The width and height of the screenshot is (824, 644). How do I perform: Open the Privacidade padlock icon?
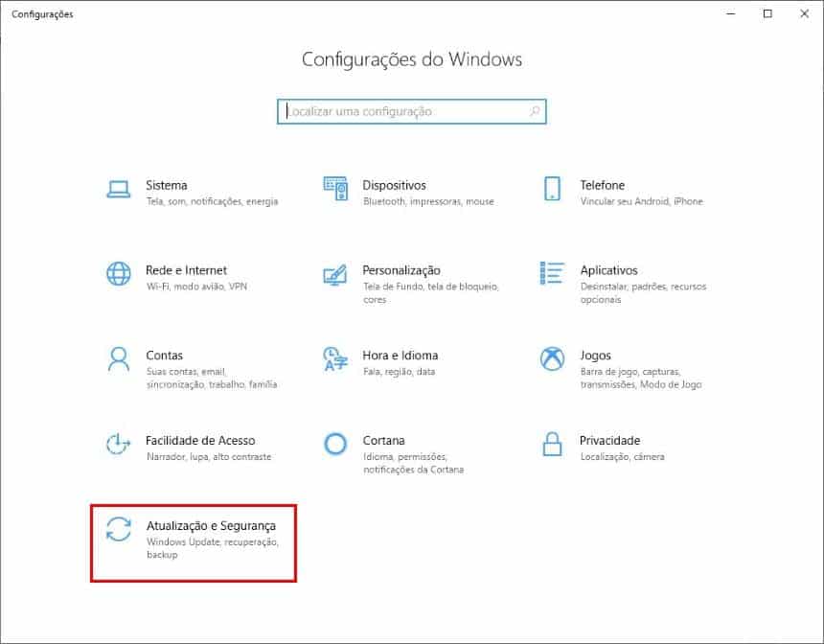(552, 445)
